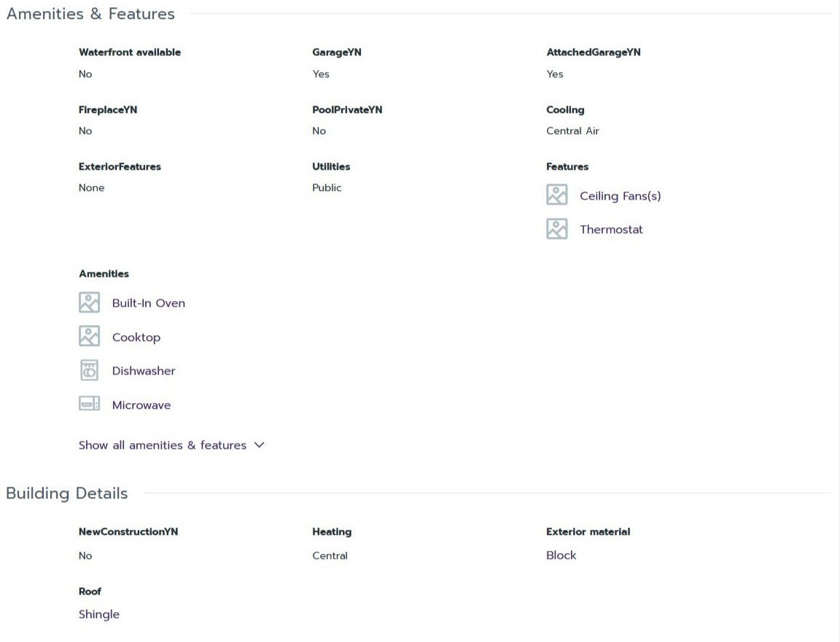Click the Amenities & Features section heading
Viewport: 840px width, 642px height.
pos(90,13)
